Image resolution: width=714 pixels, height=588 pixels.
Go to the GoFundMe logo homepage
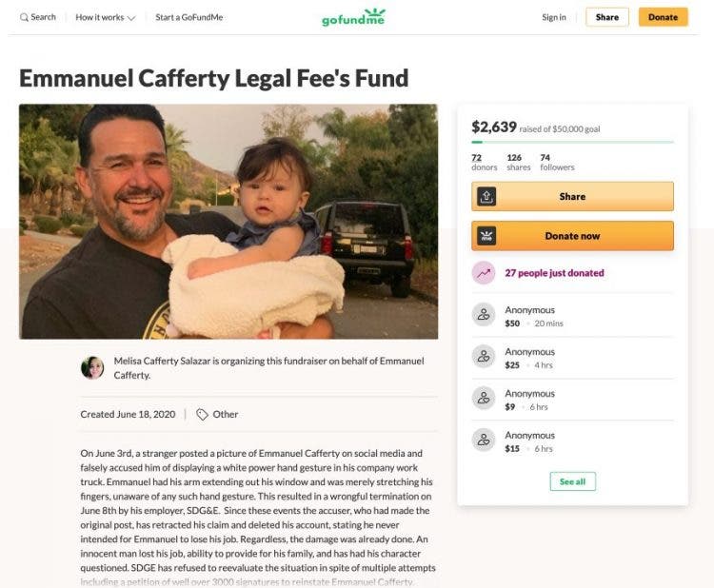[x=353, y=17]
